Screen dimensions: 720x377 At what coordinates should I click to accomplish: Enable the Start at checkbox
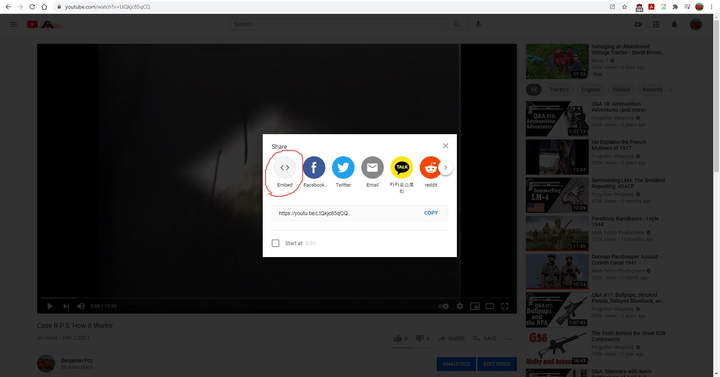pos(276,243)
